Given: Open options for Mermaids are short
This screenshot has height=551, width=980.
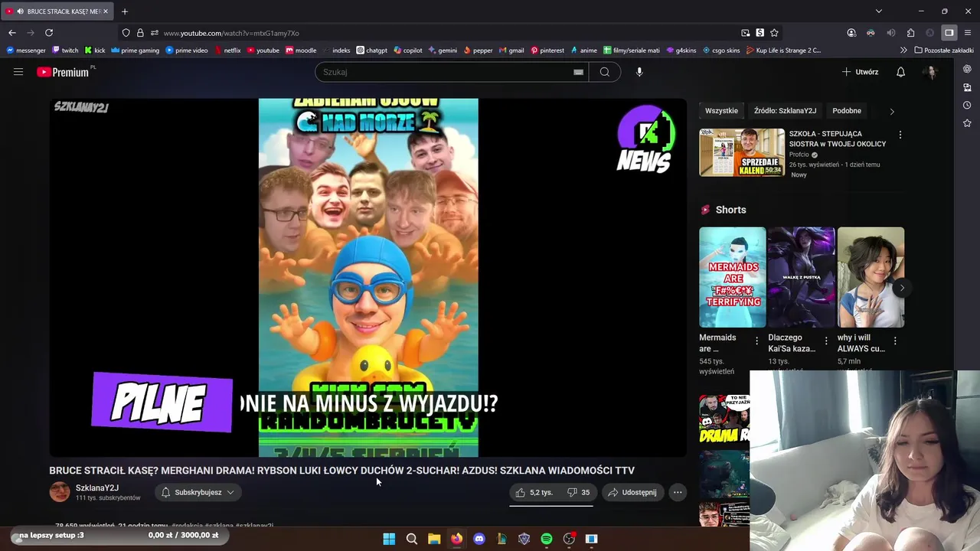Looking at the screenshot, I should 756,341.
